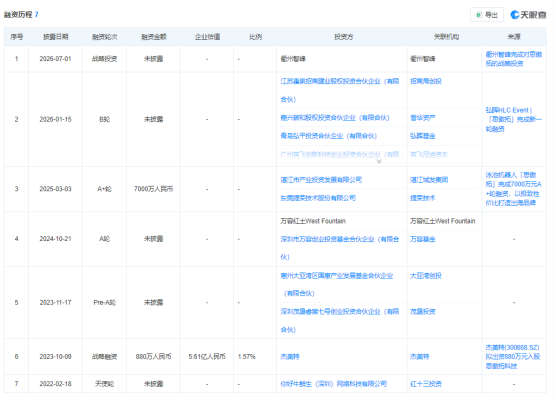Image resolution: width=554 pixels, height=399 pixels.
Task: Open the 湛江城发集团 institution link
Action: [x=429, y=180]
